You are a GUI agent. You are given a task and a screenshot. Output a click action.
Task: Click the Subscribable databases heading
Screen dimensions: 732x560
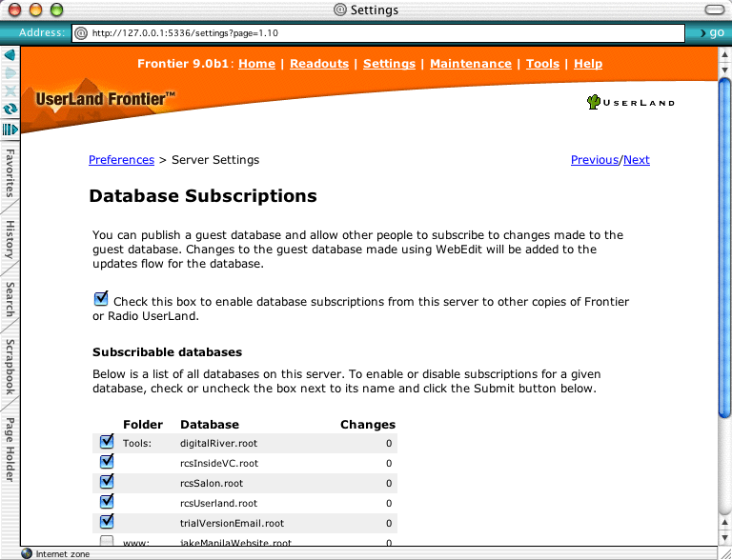pos(167,351)
